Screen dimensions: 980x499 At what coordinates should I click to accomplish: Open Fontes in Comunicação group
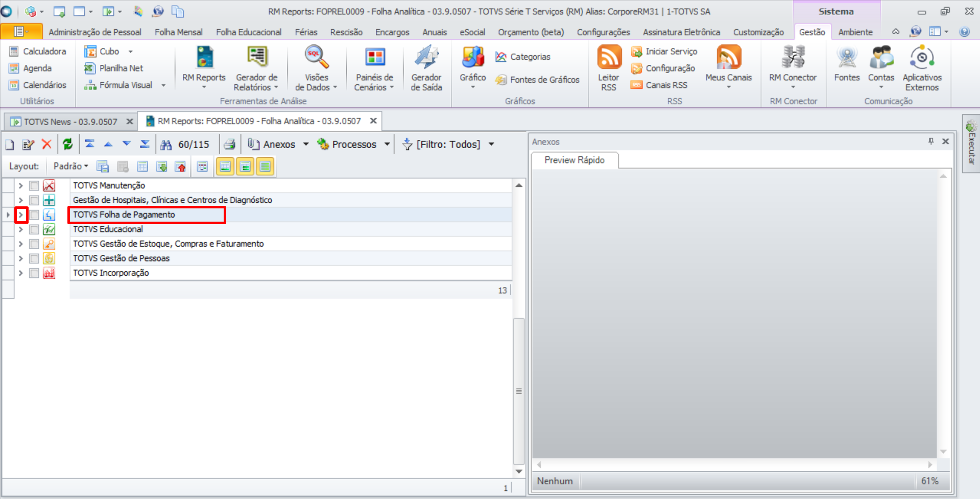point(847,64)
